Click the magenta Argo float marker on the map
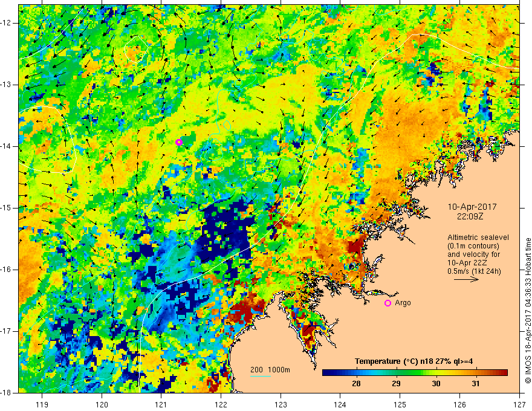Viewport: 532px width, 411px height. pos(179,142)
